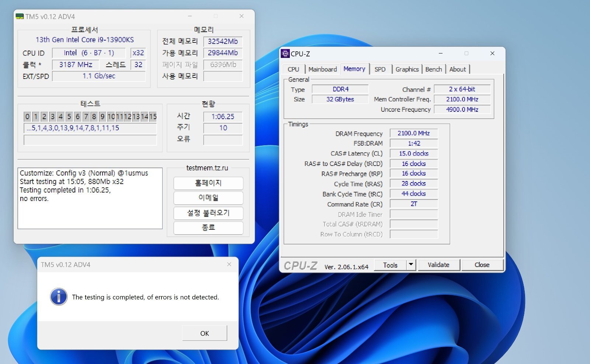Screen dimensions: 590x364
Task: Click the processor name 13th Gen Intel Core i9-13900KS
Action: pos(84,40)
